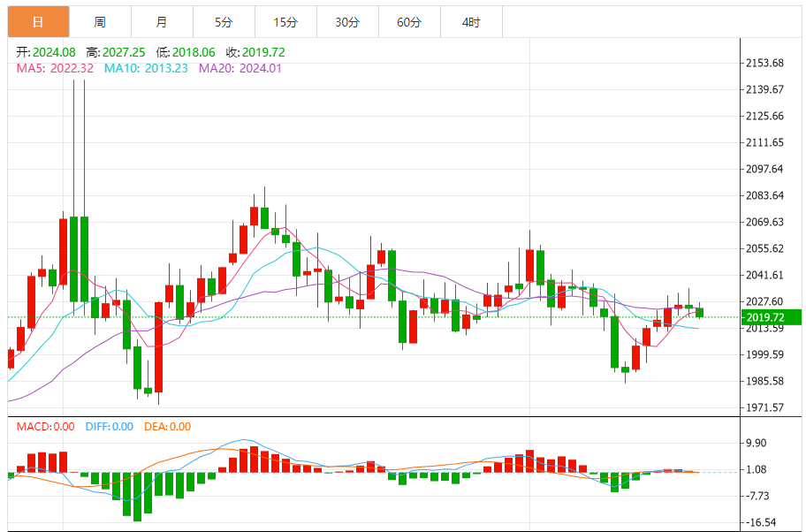Click the -7.73 MACD axis label

click(x=757, y=496)
